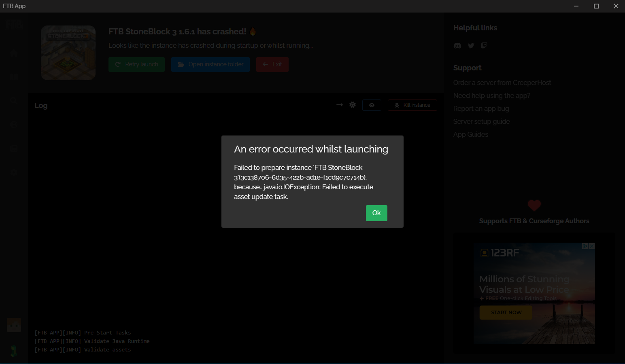Open the Discord icon under Helpful links
The height and width of the screenshot is (364, 625).
pyautogui.click(x=457, y=45)
